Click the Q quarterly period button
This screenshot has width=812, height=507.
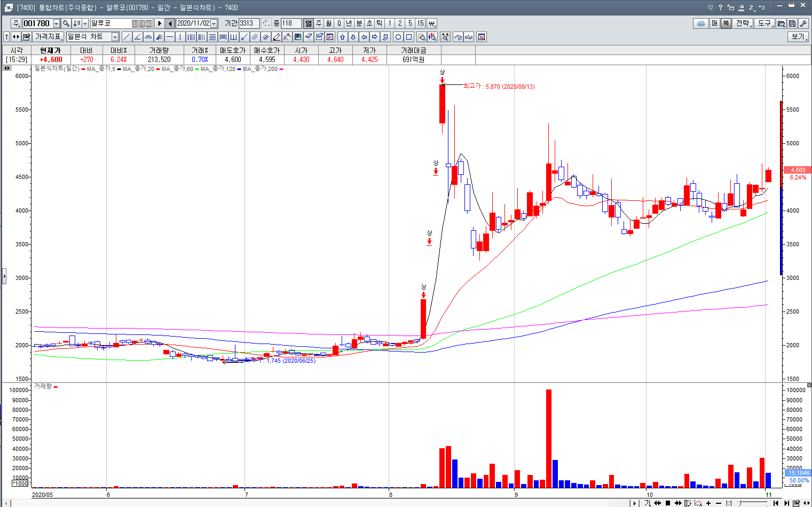(339, 24)
